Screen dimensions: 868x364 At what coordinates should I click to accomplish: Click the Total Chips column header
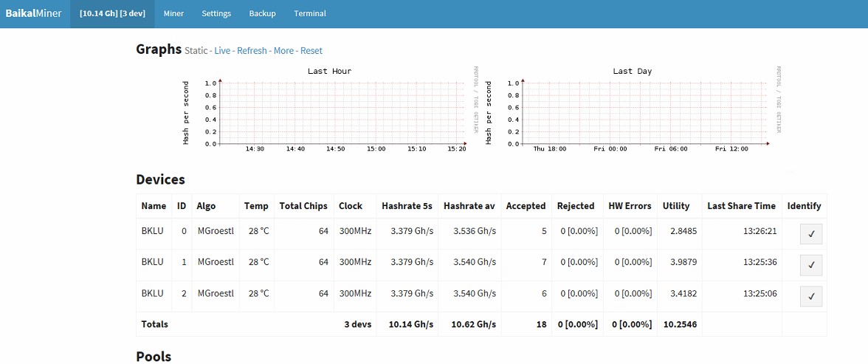pyautogui.click(x=304, y=206)
